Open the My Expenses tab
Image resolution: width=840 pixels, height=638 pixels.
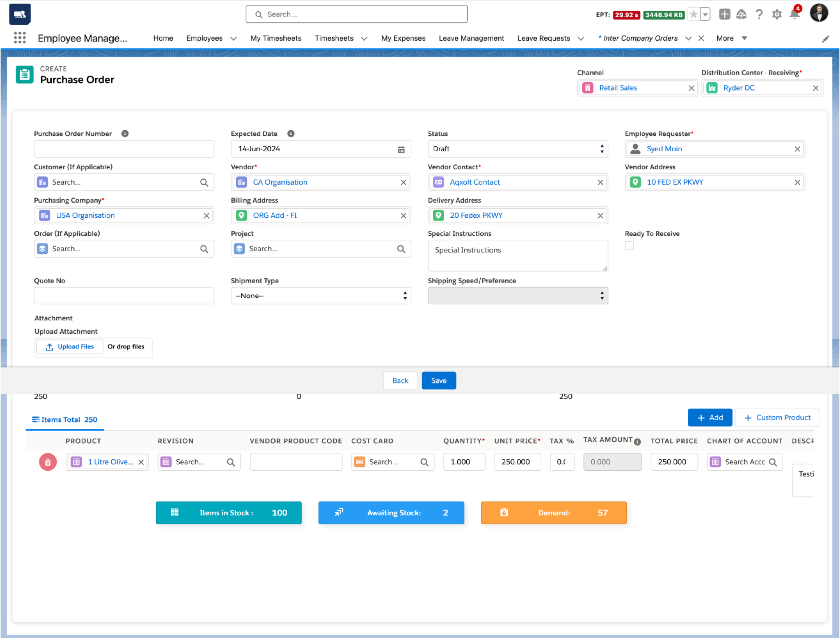(x=403, y=38)
